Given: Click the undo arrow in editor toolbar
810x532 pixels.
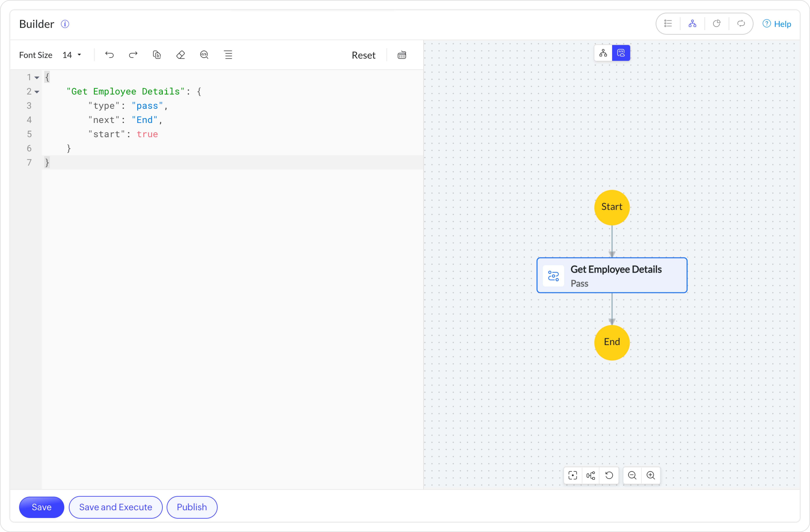Looking at the screenshot, I should click(x=109, y=55).
